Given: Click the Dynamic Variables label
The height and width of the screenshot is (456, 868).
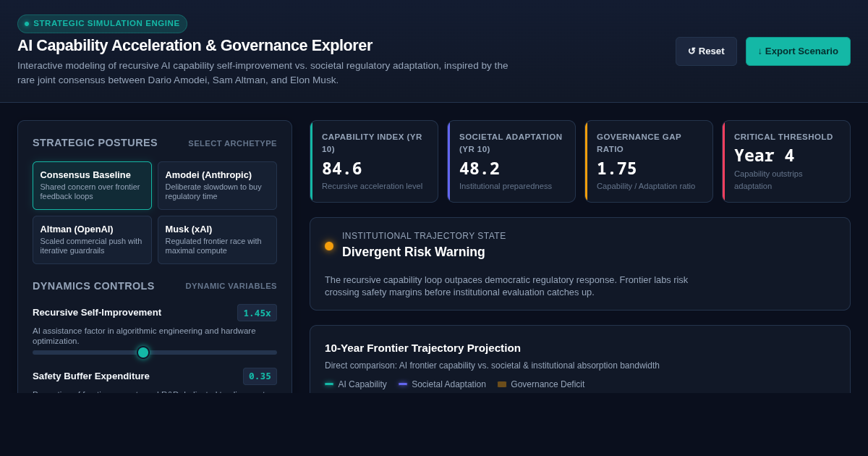Looking at the screenshot, I should [231, 286].
